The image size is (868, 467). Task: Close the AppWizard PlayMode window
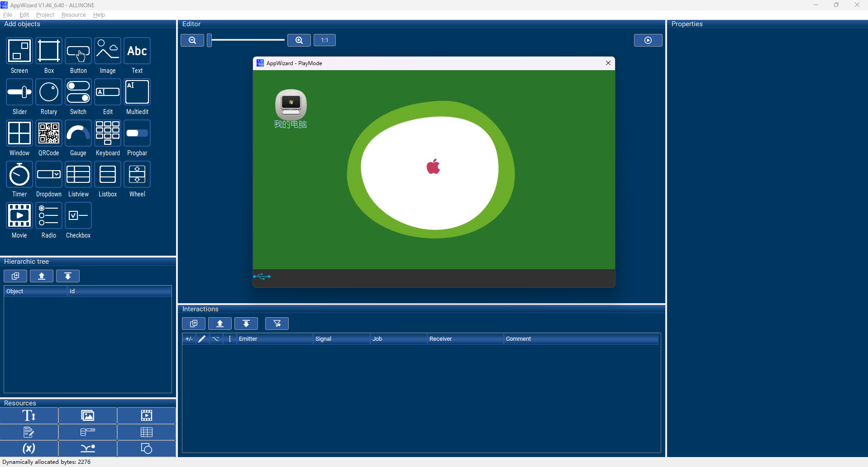(608, 63)
